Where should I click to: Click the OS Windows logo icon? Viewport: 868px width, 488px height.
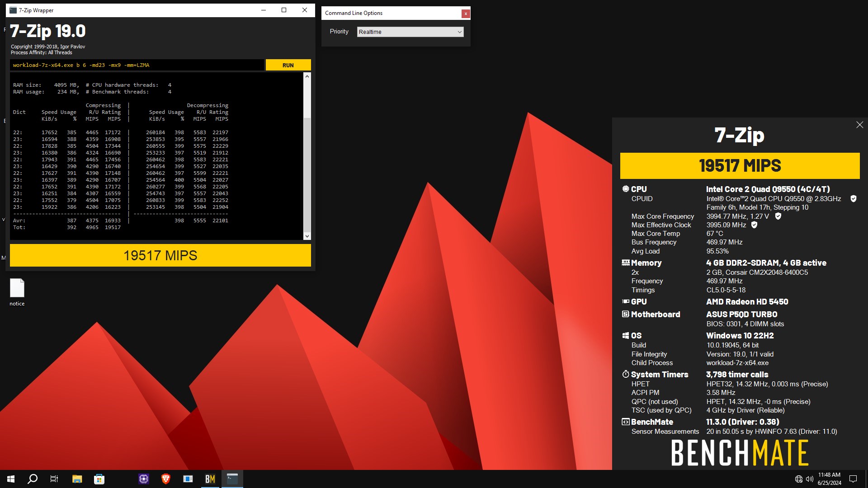click(x=626, y=335)
